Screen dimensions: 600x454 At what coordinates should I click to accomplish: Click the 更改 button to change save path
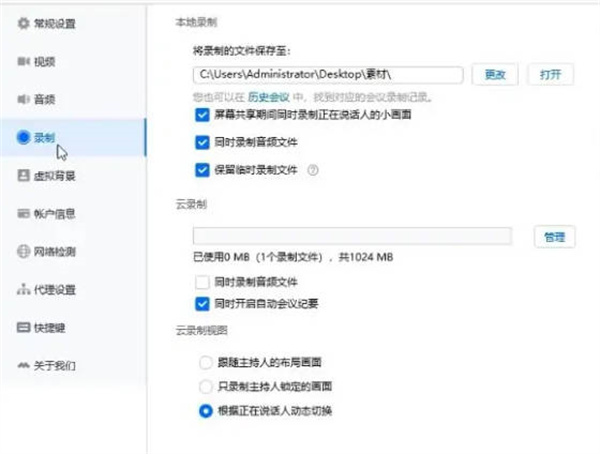coord(495,75)
